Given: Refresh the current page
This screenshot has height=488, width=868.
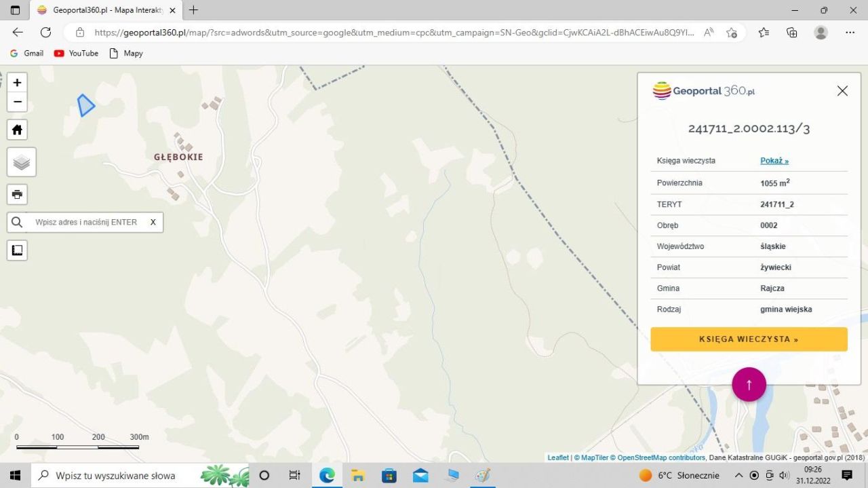Looking at the screenshot, I should pyautogui.click(x=45, y=33).
